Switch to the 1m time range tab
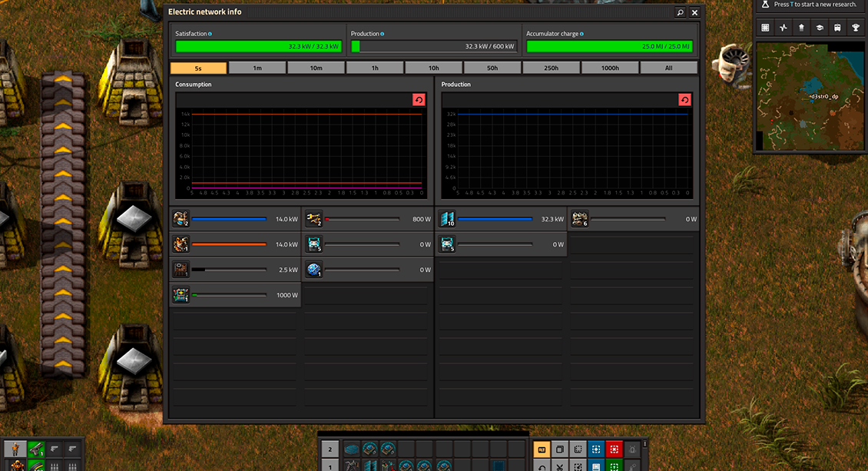The image size is (868, 471). coord(257,68)
